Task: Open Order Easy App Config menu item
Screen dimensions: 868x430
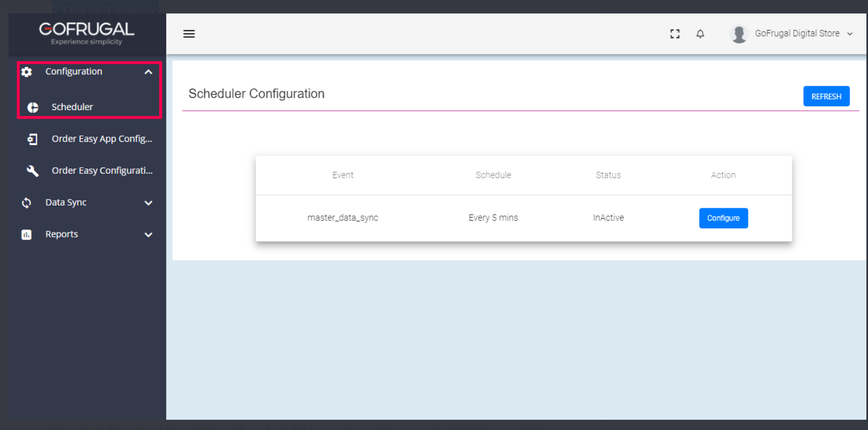Action: (101, 139)
